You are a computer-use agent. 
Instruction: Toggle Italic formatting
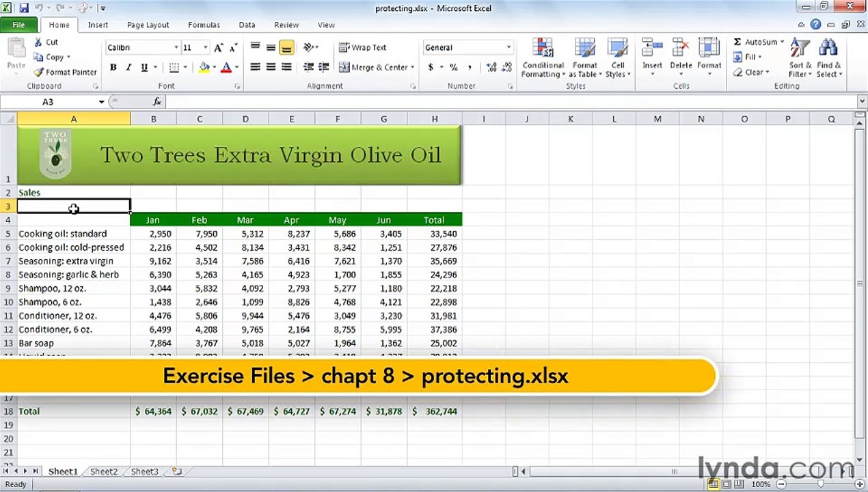tap(128, 68)
